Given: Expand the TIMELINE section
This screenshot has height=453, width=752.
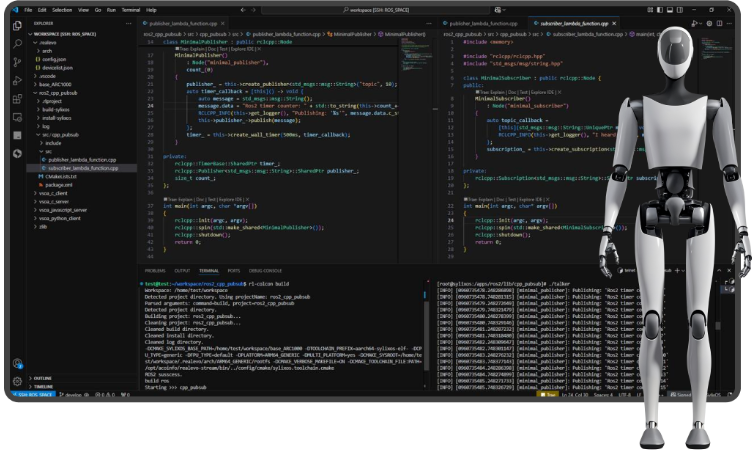Looking at the screenshot, I should tap(82, 386).
